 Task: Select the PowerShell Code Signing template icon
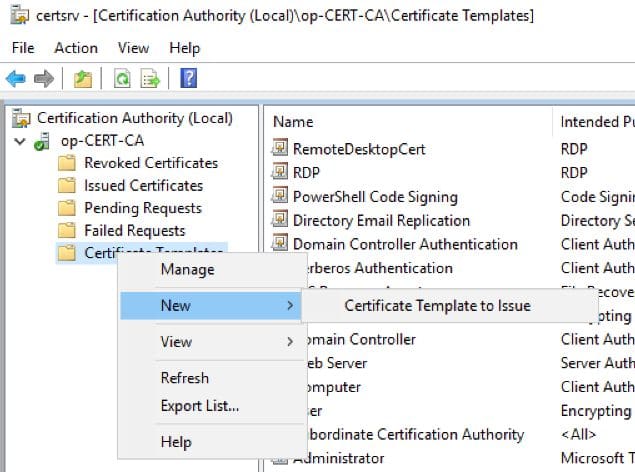click(280, 196)
